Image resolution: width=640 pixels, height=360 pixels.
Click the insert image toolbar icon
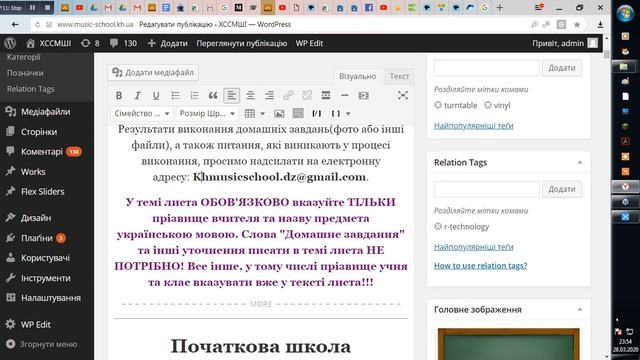pos(279,113)
